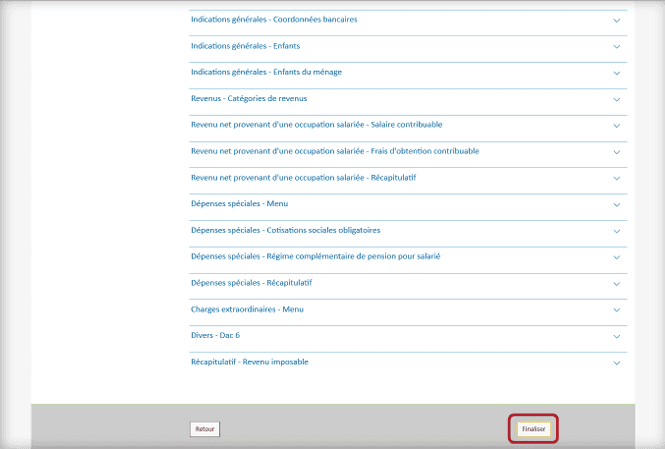Screen dimensions: 665x449
Task: Click chevron on Divers - Dac 6 row
Action: (x=617, y=337)
